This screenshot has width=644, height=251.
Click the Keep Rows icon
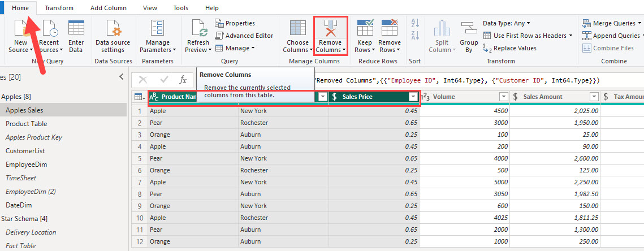point(365,28)
